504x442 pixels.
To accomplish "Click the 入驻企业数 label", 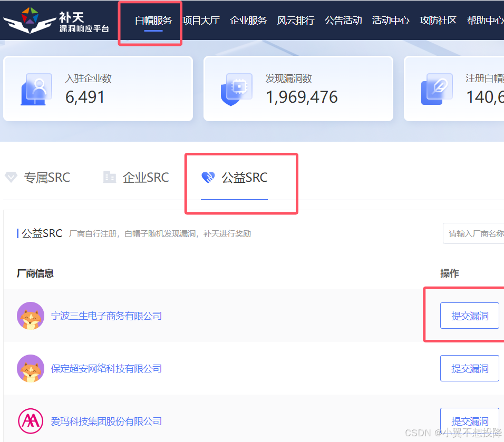I will coord(89,78).
